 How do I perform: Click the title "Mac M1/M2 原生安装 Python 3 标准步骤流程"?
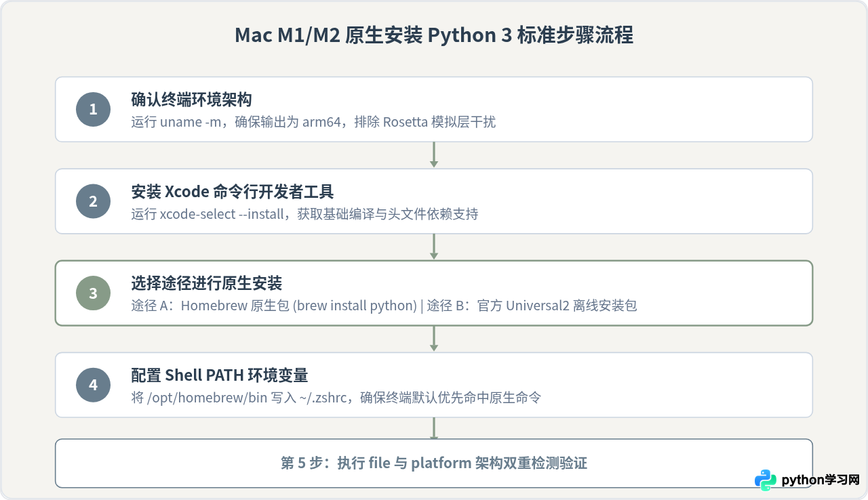pos(434,35)
